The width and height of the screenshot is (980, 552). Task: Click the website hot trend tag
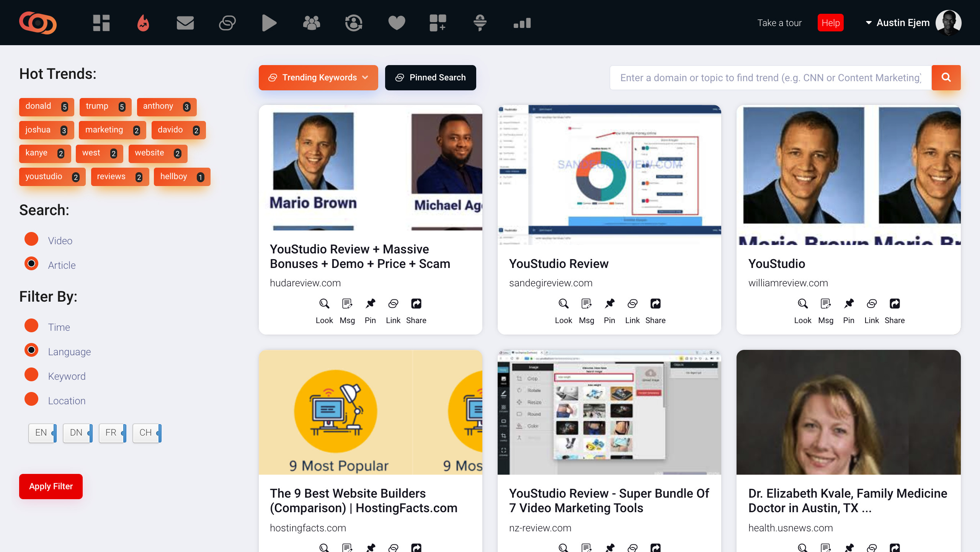[x=158, y=154]
